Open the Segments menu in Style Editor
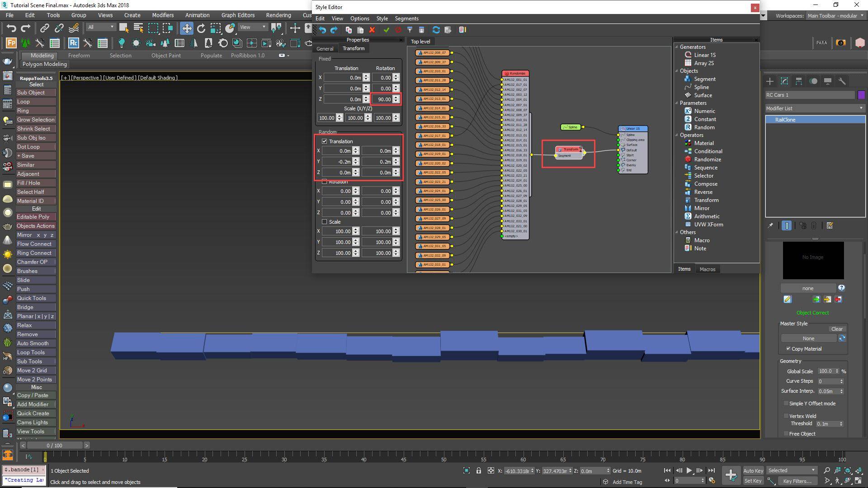The height and width of the screenshot is (488, 868). click(406, 19)
